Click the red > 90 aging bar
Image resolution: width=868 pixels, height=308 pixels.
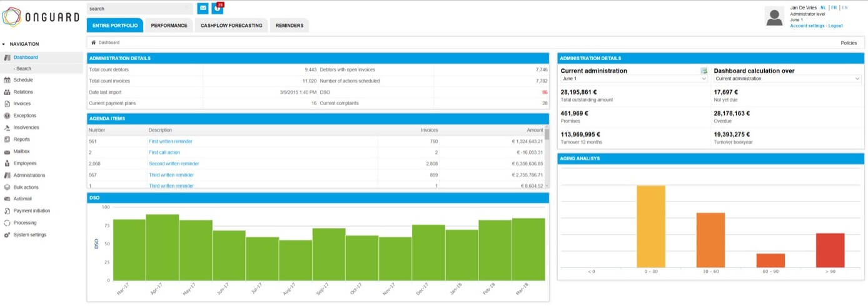[830, 250]
